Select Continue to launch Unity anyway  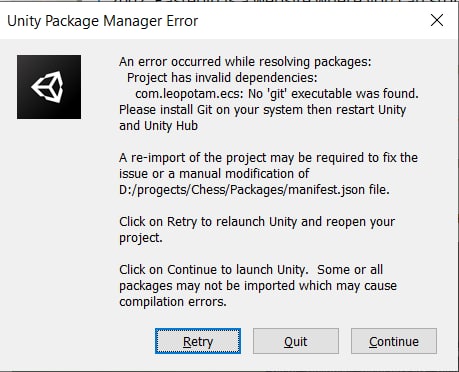(x=394, y=341)
